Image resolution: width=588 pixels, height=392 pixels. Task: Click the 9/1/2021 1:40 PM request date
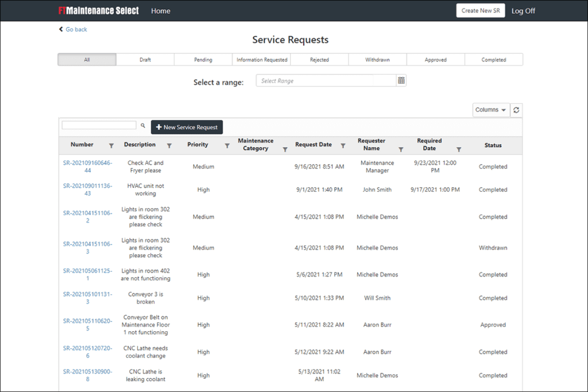[319, 189]
